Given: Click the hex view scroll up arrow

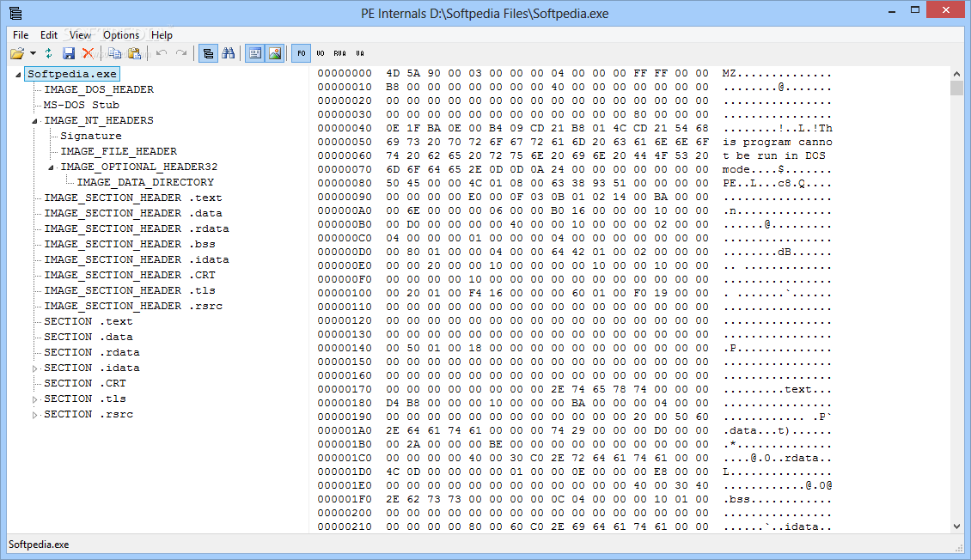Looking at the screenshot, I should pos(956,74).
